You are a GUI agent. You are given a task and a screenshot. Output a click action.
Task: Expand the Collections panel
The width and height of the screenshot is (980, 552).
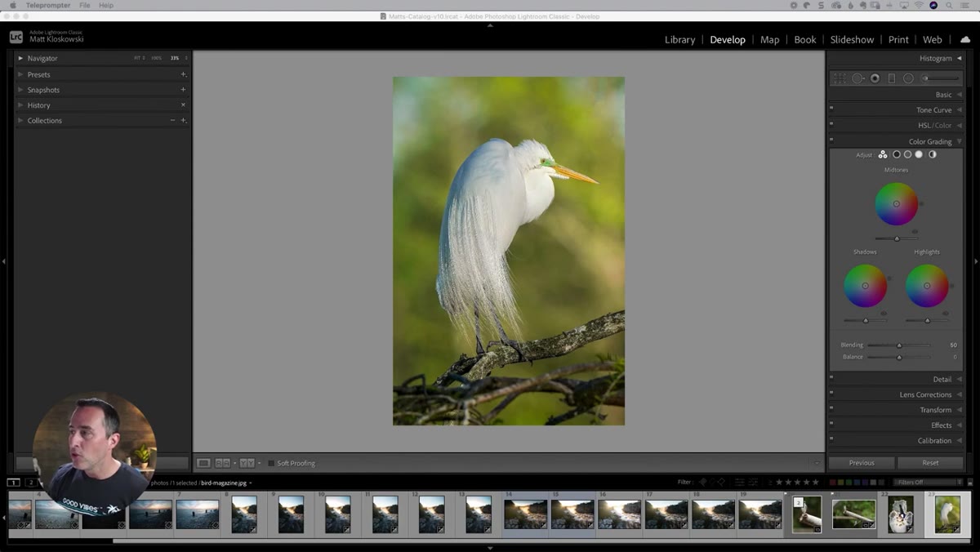[21, 120]
